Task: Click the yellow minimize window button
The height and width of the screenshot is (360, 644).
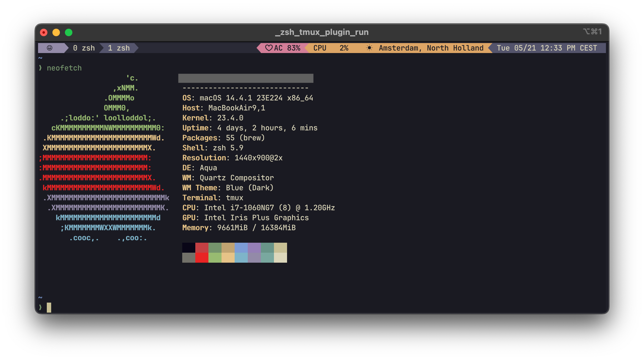Action: coord(56,32)
